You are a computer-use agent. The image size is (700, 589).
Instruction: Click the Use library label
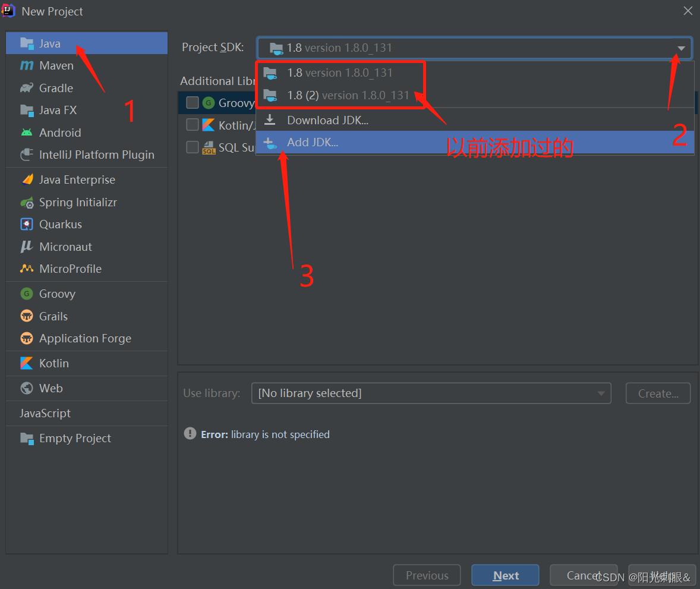coord(212,393)
